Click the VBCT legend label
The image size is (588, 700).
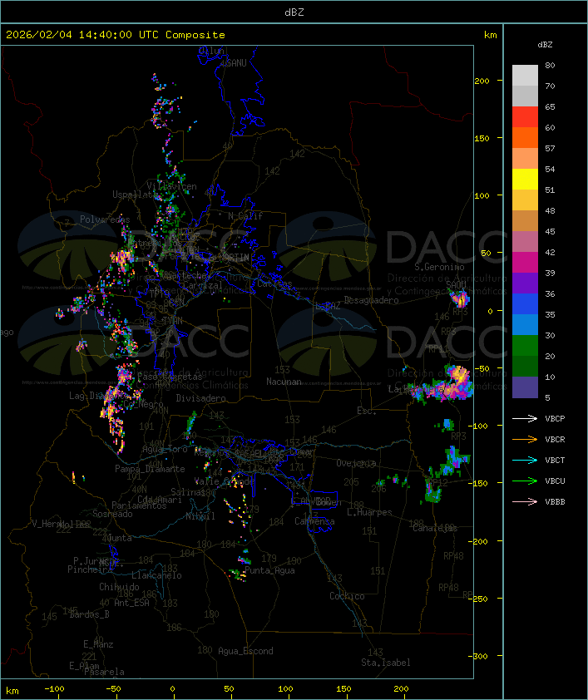click(555, 460)
